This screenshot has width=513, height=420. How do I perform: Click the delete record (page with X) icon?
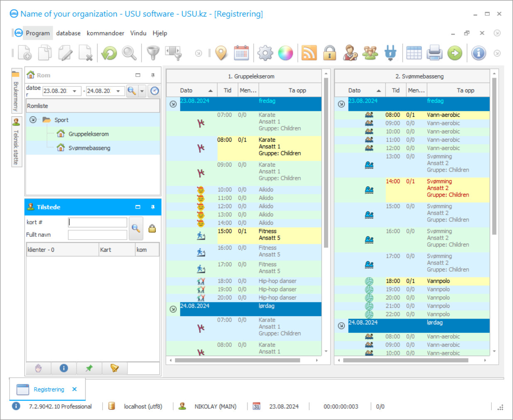click(86, 53)
